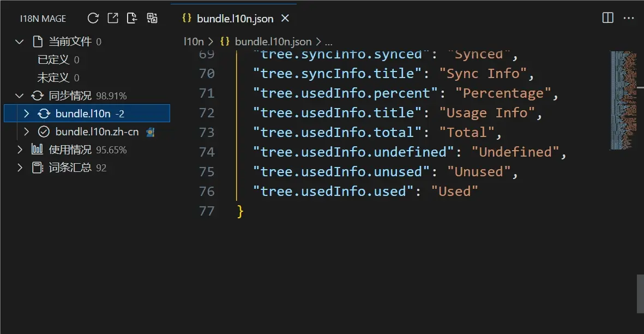This screenshot has width=644, height=334.
Task: Collapse the 同步情况 section
Action: click(19, 96)
